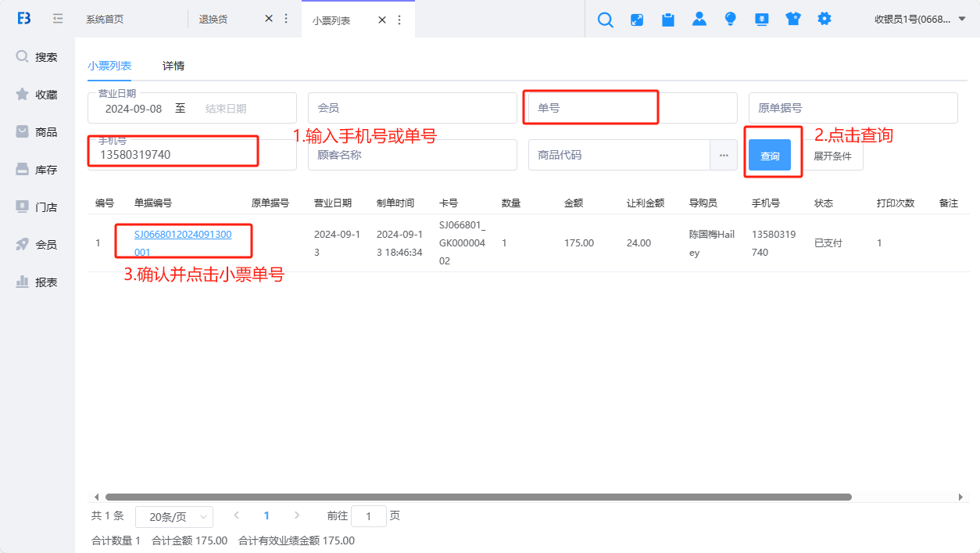Open 会员 member in the left sidebar
This screenshot has height=553, width=980.
(x=38, y=245)
